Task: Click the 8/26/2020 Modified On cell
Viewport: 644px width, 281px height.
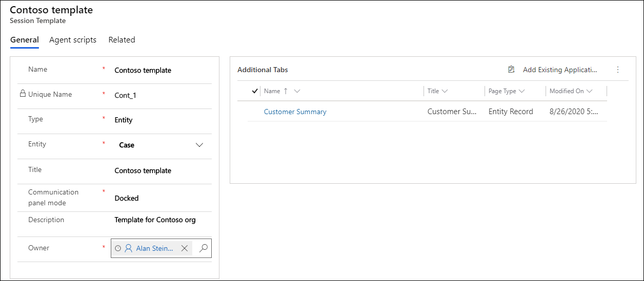Action: pos(574,112)
